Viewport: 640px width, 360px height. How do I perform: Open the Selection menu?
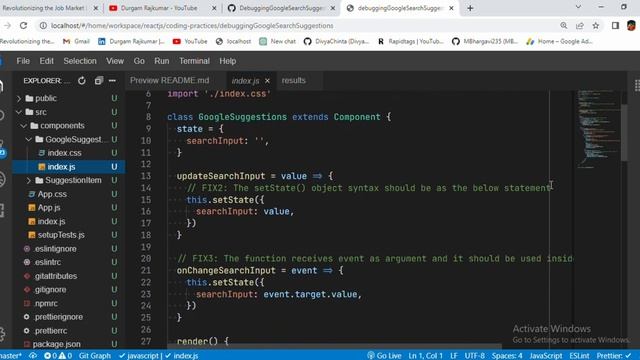coord(80,61)
